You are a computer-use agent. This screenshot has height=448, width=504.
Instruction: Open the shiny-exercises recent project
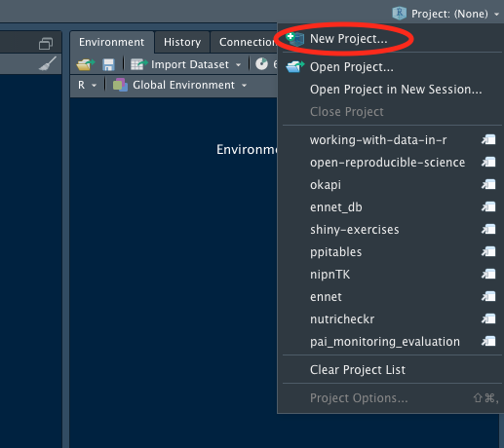point(355,230)
